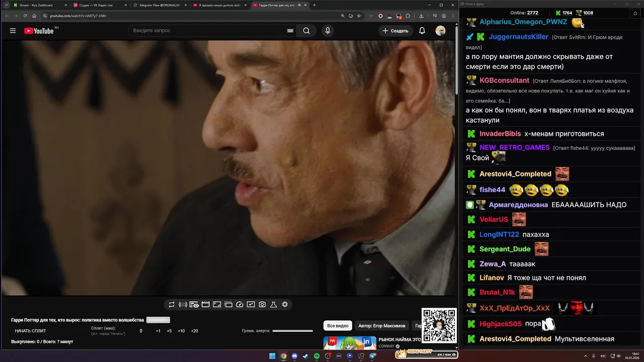The height and width of the screenshot is (362, 644).
Task: Add +10 minutes to the split
Action: coord(181,331)
